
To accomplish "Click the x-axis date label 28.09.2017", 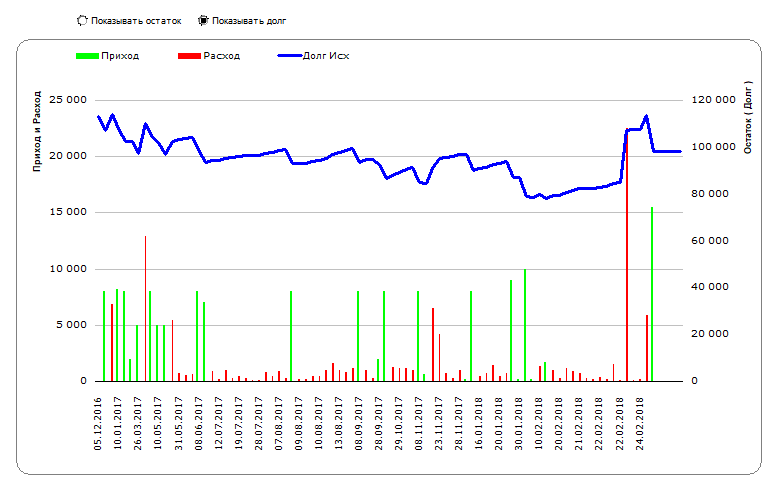I will tap(379, 424).
